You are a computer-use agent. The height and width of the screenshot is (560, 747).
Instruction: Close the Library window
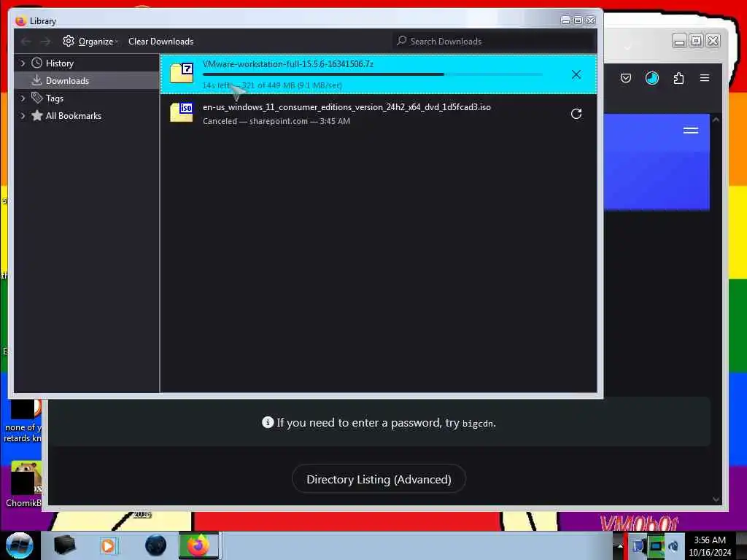(590, 20)
